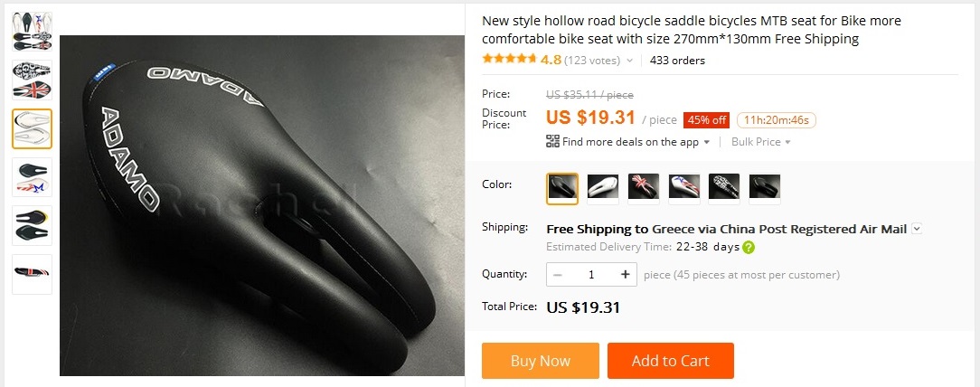Image resolution: width=980 pixels, height=387 pixels.
Task: Decrease quantity with the minus button
Action: tap(558, 275)
